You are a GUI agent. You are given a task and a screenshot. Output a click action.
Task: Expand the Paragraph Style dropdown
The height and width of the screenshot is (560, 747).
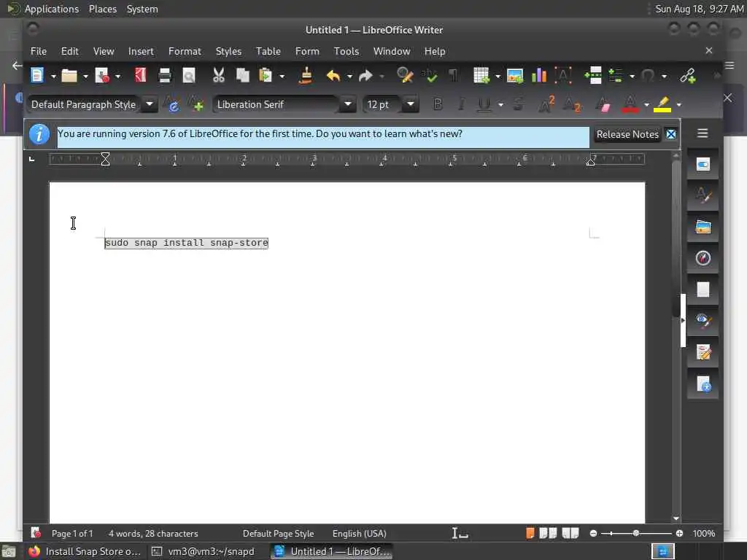pyautogui.click(x=149, y=104)
